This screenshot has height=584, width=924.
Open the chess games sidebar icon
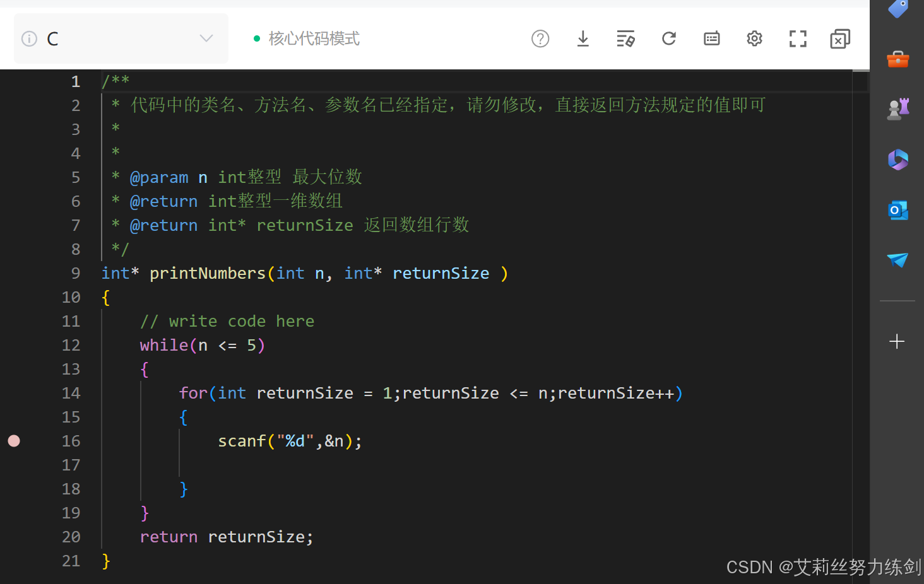(897, 109)
